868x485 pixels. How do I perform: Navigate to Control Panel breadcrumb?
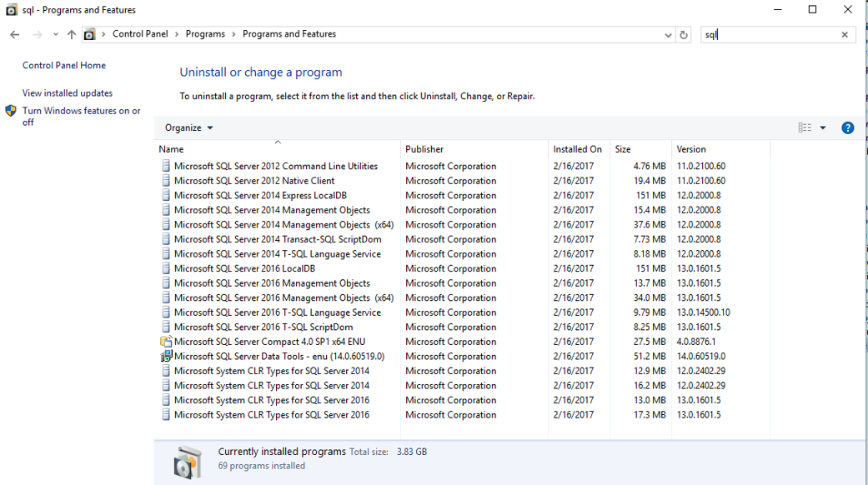click(x=140, y=33)
